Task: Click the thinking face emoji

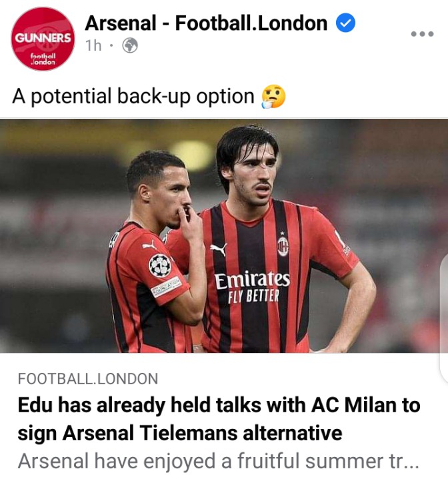Action: click(x=273, y=97)
